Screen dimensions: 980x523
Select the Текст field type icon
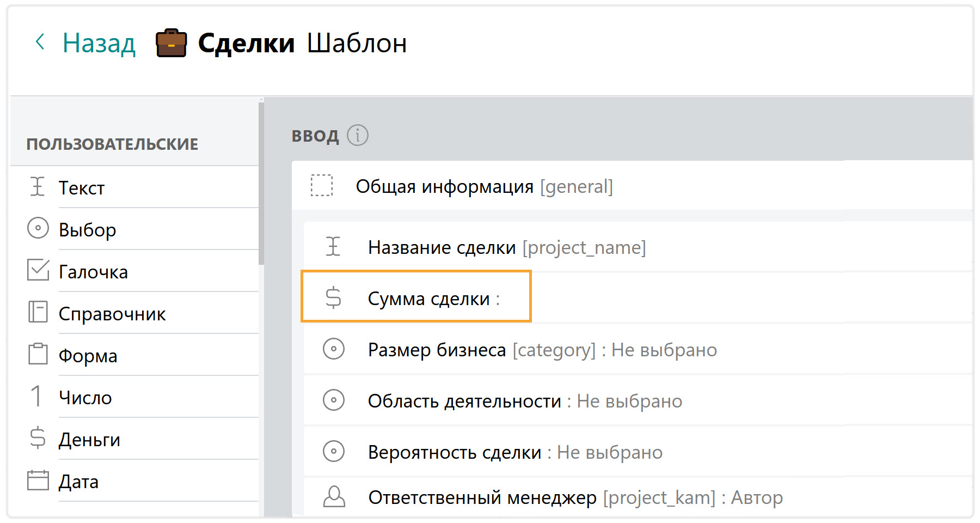37,187
